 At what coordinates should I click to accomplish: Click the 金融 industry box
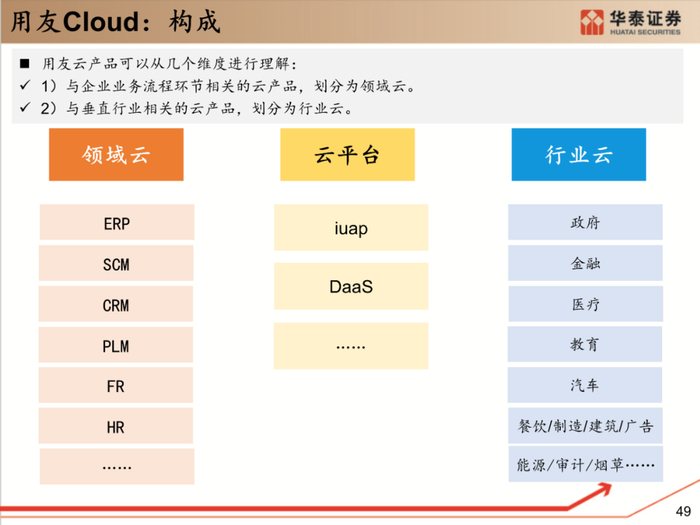[x=585, y=263]
